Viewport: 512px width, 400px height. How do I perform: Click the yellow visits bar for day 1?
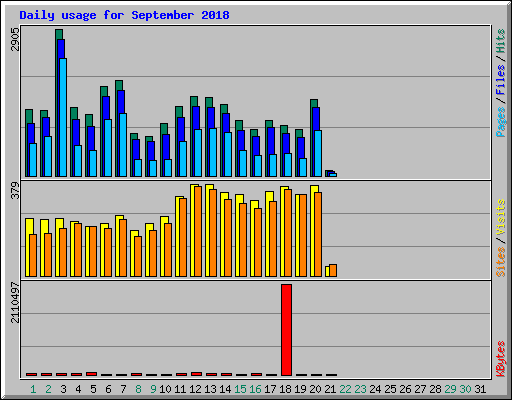pos(28,247)
